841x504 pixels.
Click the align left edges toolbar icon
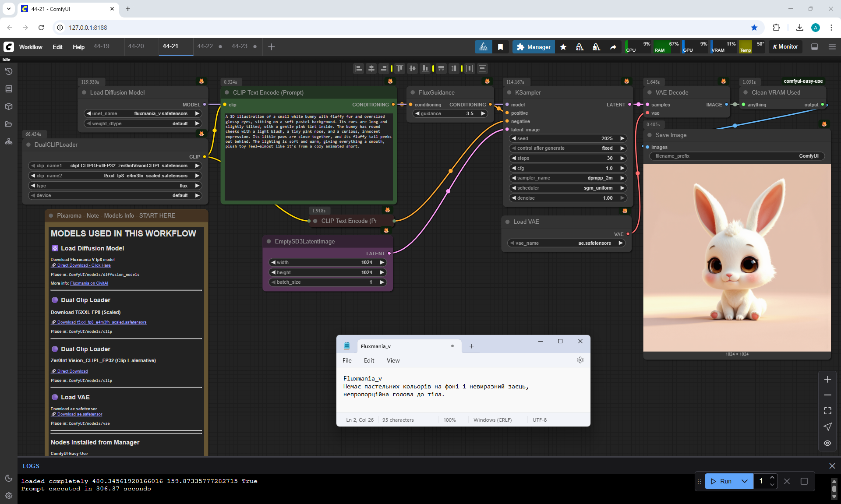point(359,68)
